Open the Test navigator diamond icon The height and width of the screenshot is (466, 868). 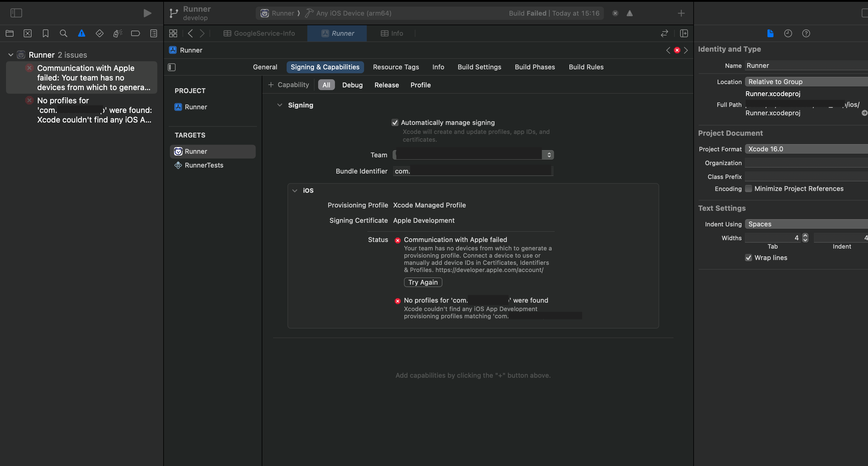[x=99, y=33]
